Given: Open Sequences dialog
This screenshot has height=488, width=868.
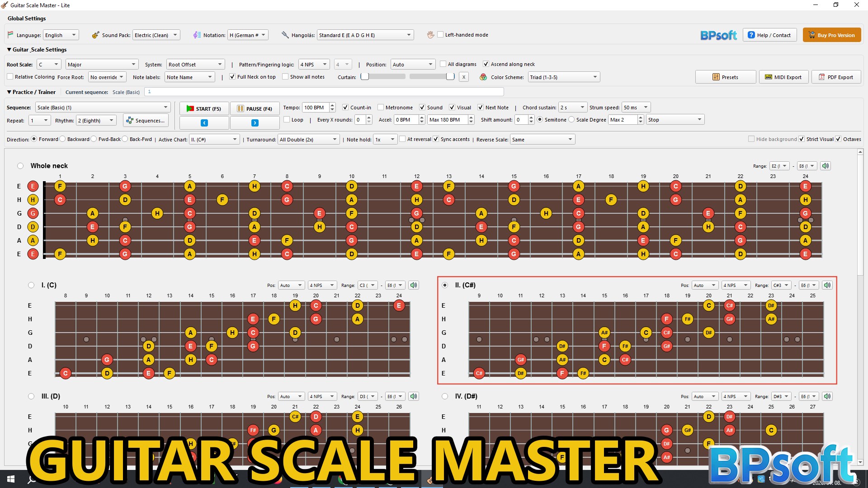Looking at the screenshot, I should (x=146, y=121).
